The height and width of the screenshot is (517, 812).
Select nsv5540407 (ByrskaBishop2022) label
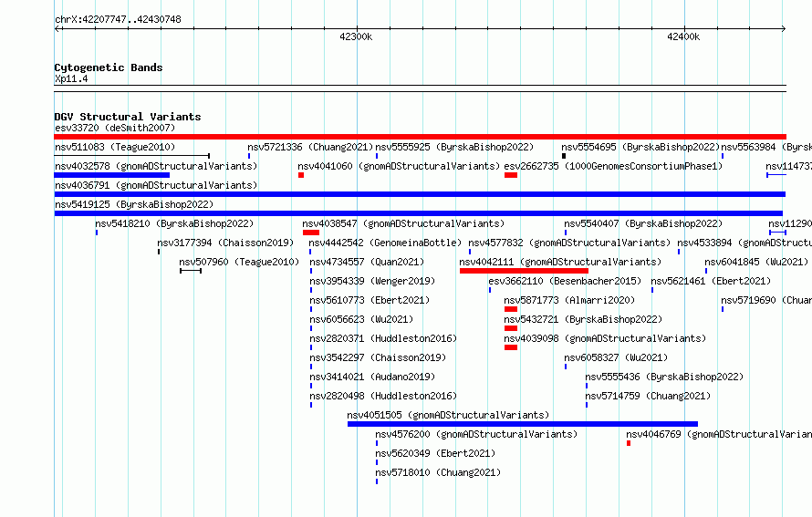(643, 223)
